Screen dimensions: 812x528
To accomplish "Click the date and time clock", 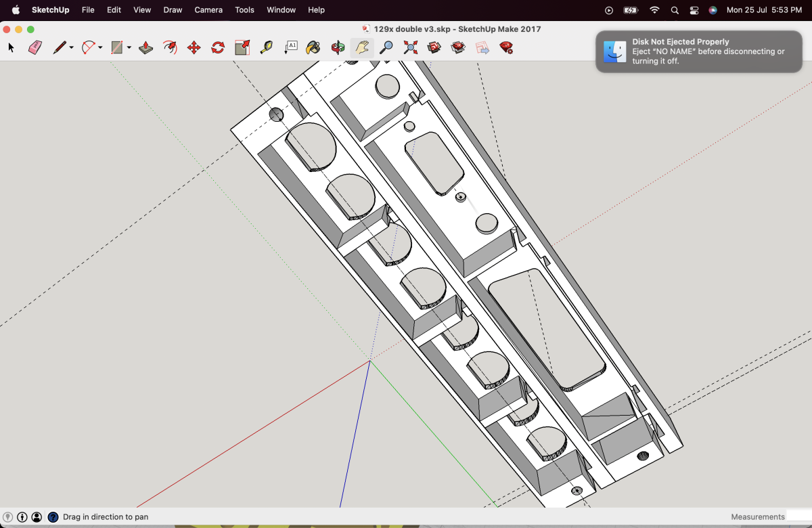I will [x=764, y=10].
